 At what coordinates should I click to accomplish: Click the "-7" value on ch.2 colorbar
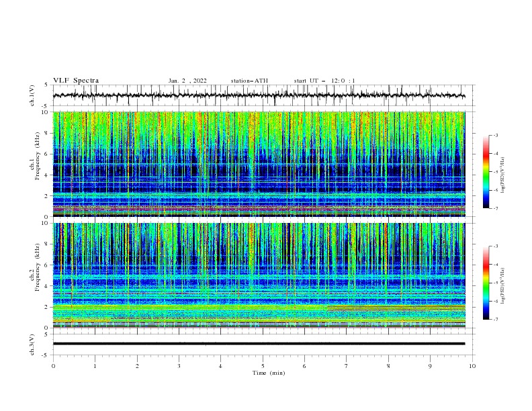[x=495, y=320]
